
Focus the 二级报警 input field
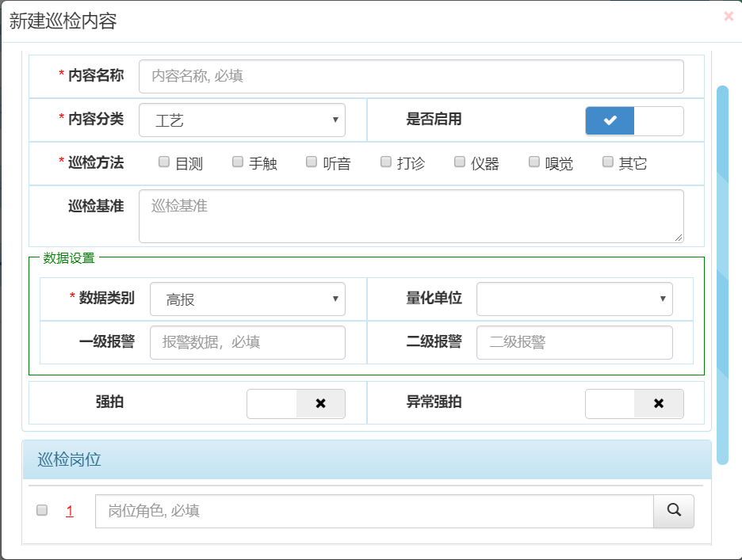[x=575, y=342]
